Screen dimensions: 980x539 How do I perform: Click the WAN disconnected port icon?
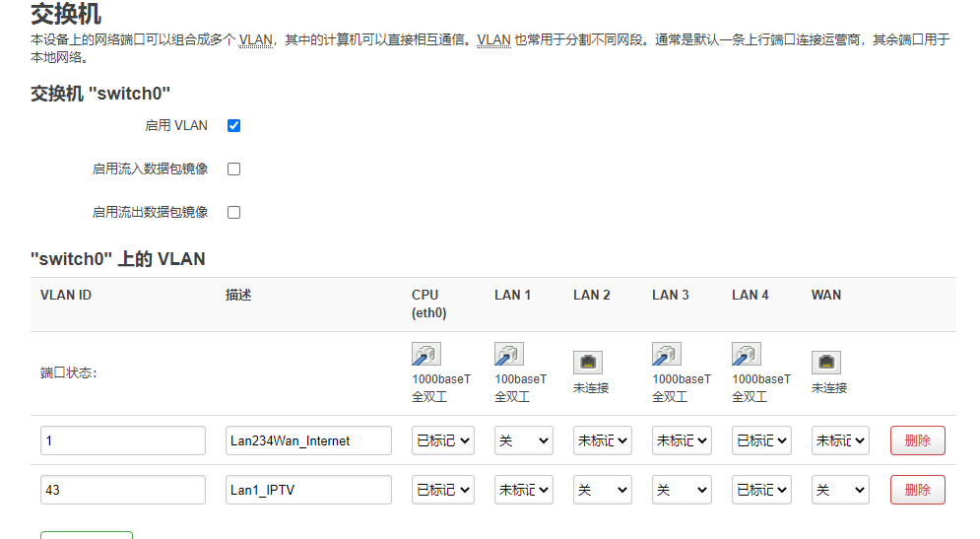click(826, 362)
